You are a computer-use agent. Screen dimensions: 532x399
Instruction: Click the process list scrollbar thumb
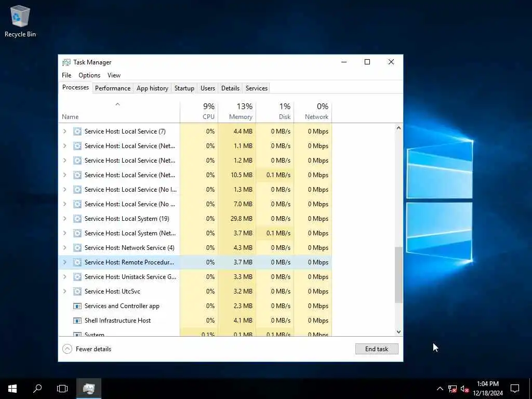tap(398, 275)
